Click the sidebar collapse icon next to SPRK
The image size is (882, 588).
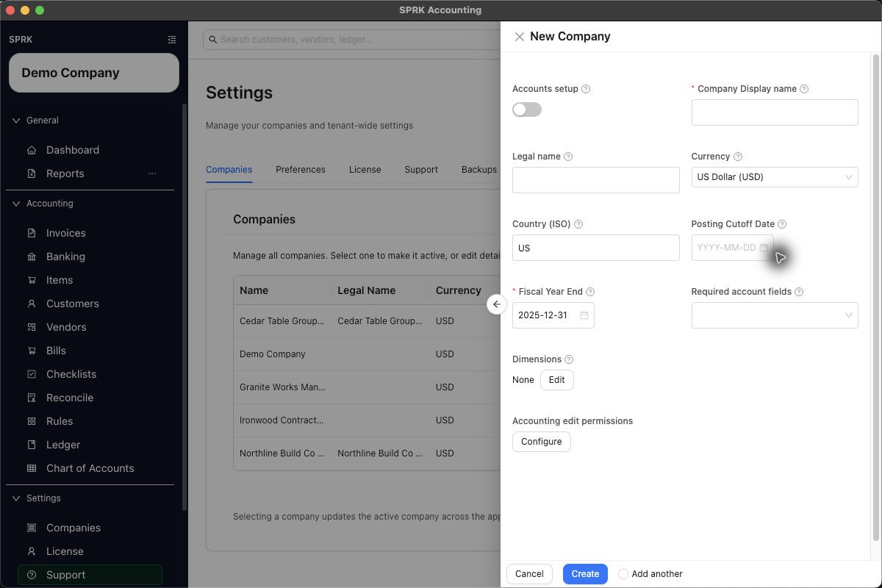(172, 40)
